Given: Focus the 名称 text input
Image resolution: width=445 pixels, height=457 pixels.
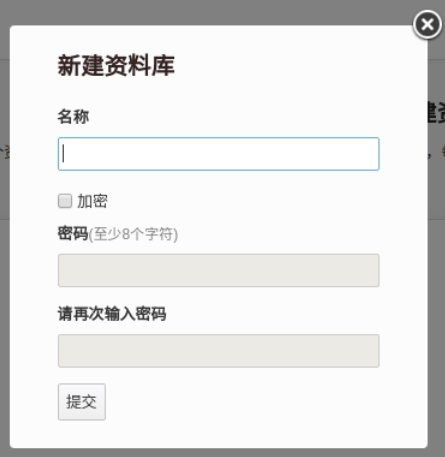Looking at the screenshot, I should [219, 154].
